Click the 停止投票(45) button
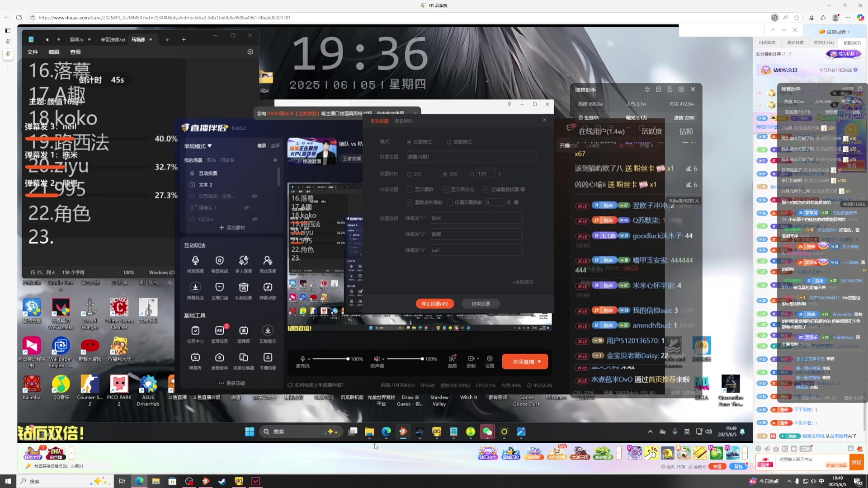Image resolution: width=868 pixels, height=488 pixels. tap(435, 304)
